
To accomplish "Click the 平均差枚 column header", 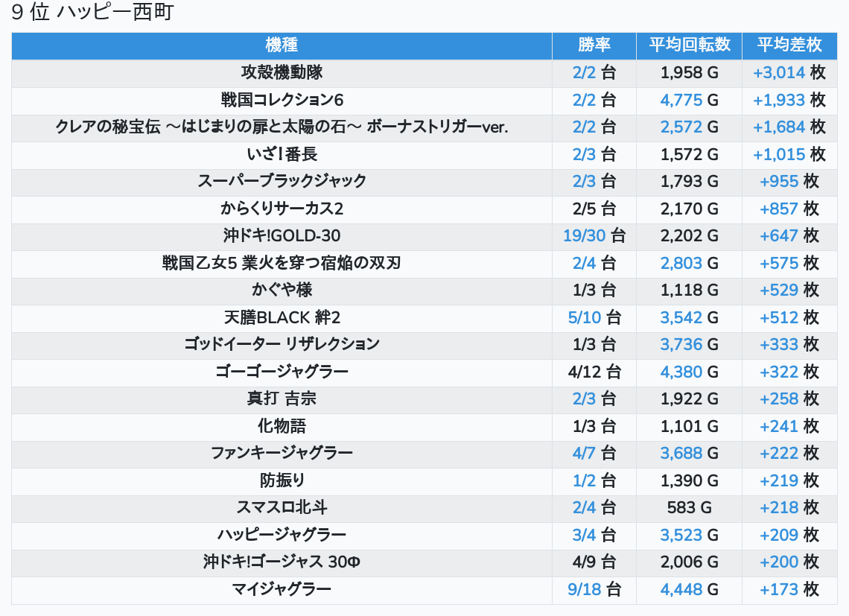I will pos(789,45).
